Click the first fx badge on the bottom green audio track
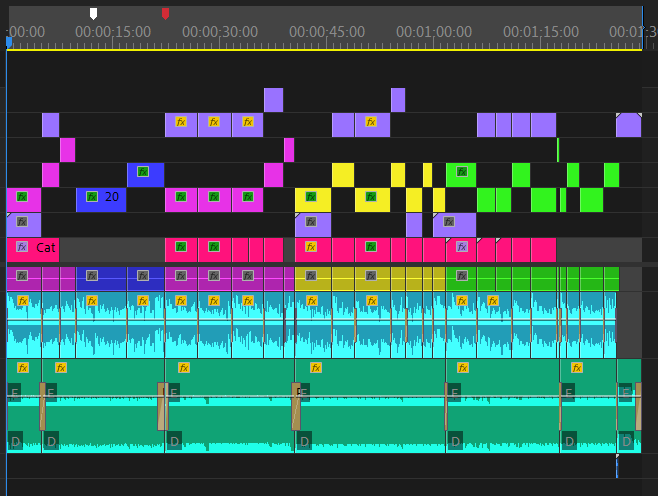This screenshot has height=496, width=658. 23,368
